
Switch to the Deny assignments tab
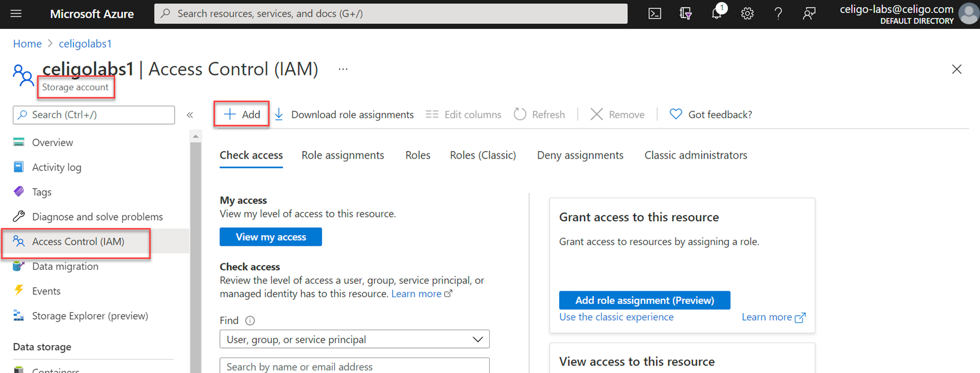click(x=580, y=155)
